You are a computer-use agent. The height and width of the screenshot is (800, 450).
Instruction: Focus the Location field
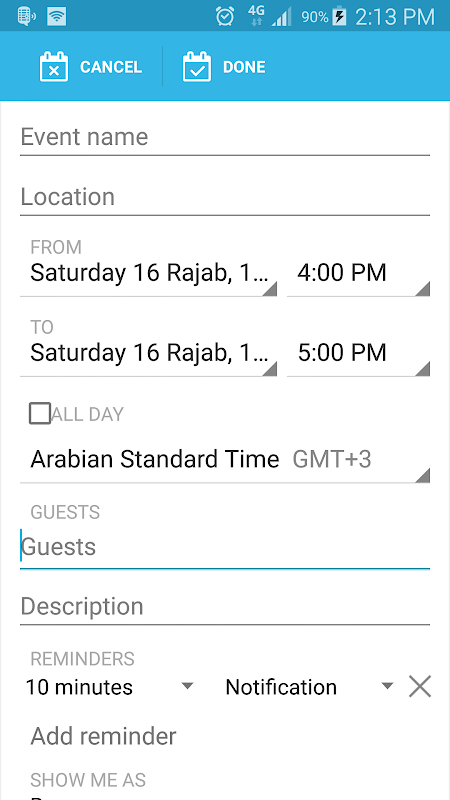click(225, 198)
